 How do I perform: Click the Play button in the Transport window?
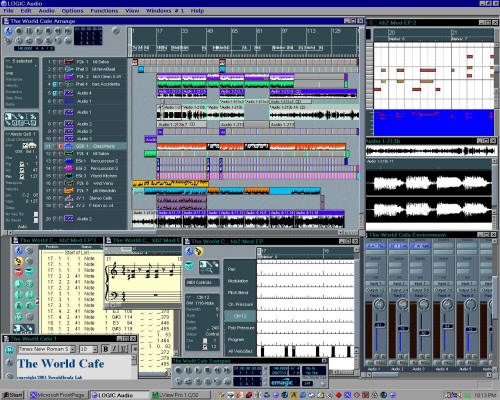coord(198,370)
